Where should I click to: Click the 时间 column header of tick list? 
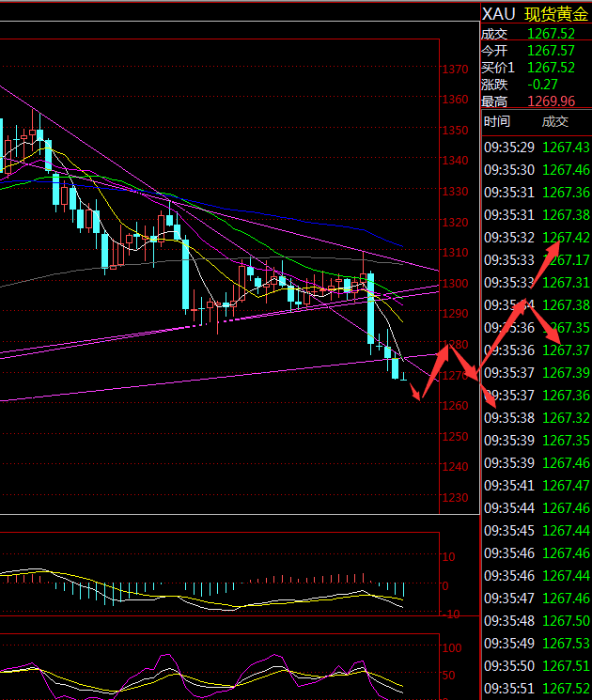pos(496,121)
